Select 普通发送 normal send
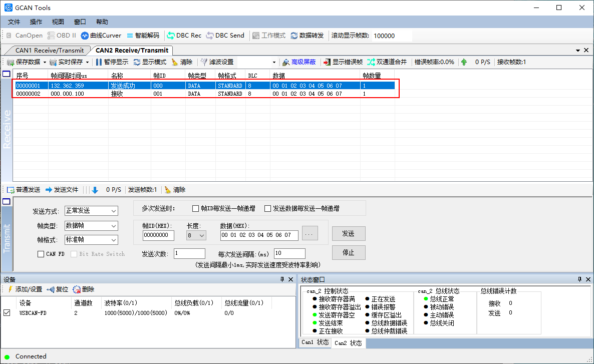The image size is (594, 364). click(x=24, y=190)
